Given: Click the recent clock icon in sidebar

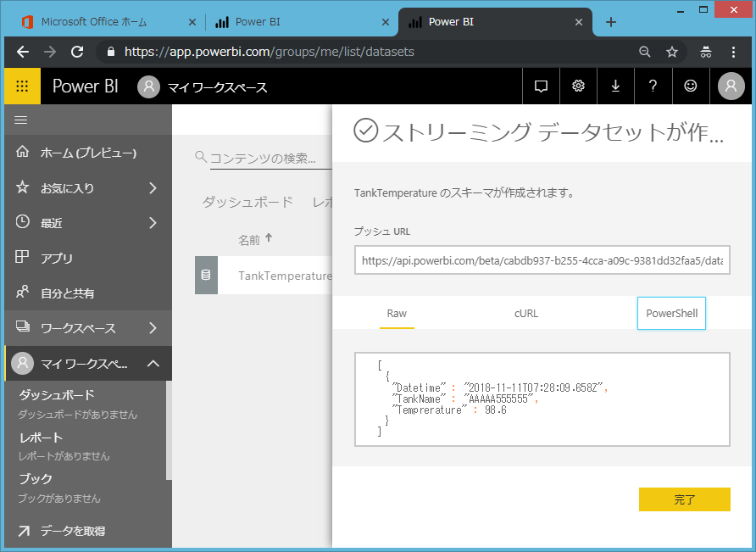Looking at the screenshot, I should 22,222.
